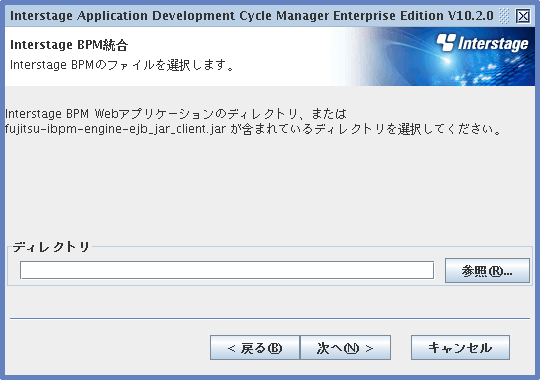The image size is (540, 380).
Task: Go back with the 戻る(B) button
Action: (255, 348)
